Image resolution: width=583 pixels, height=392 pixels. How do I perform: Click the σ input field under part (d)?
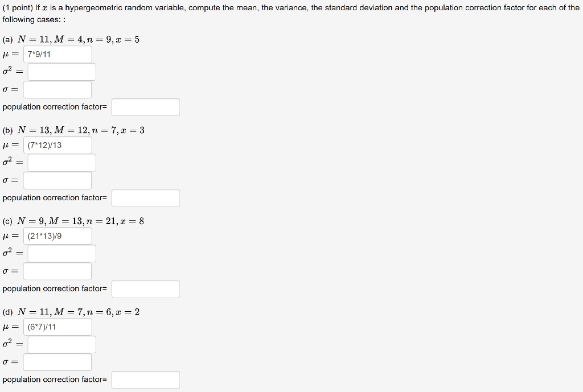[57, 362]
